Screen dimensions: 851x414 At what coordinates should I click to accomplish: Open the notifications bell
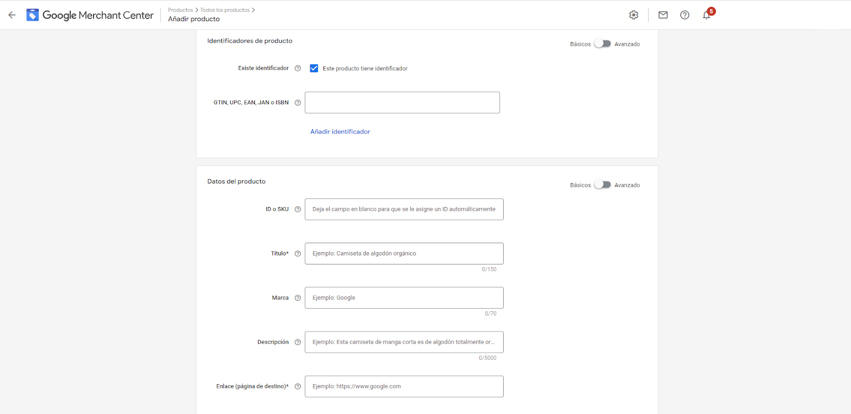pyautogui.click(x=706, y=15)
